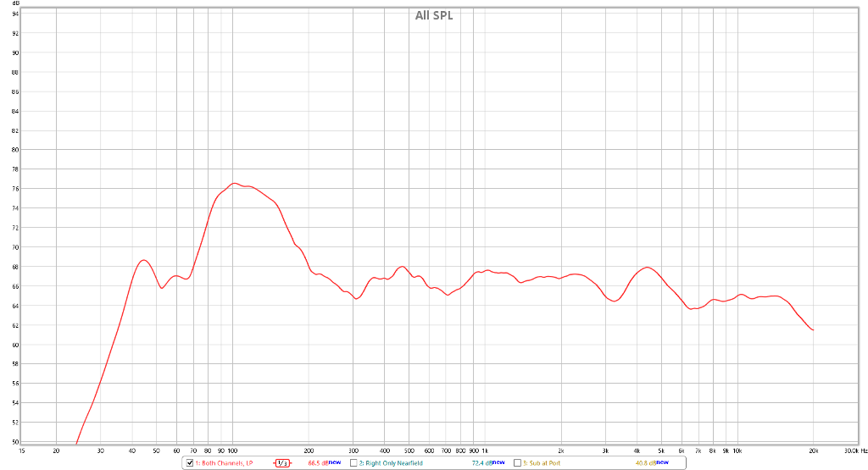Screen dimensions: 868x470
Task: Enable the Right Only Nearfield trace checkbox
Action: tap(354, 463)
